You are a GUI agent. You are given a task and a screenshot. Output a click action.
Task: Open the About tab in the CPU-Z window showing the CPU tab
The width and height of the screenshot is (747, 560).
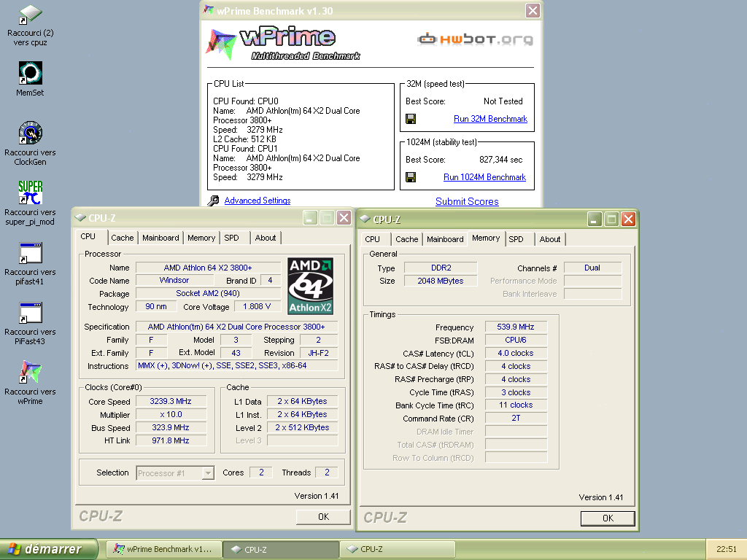[266, 238]
